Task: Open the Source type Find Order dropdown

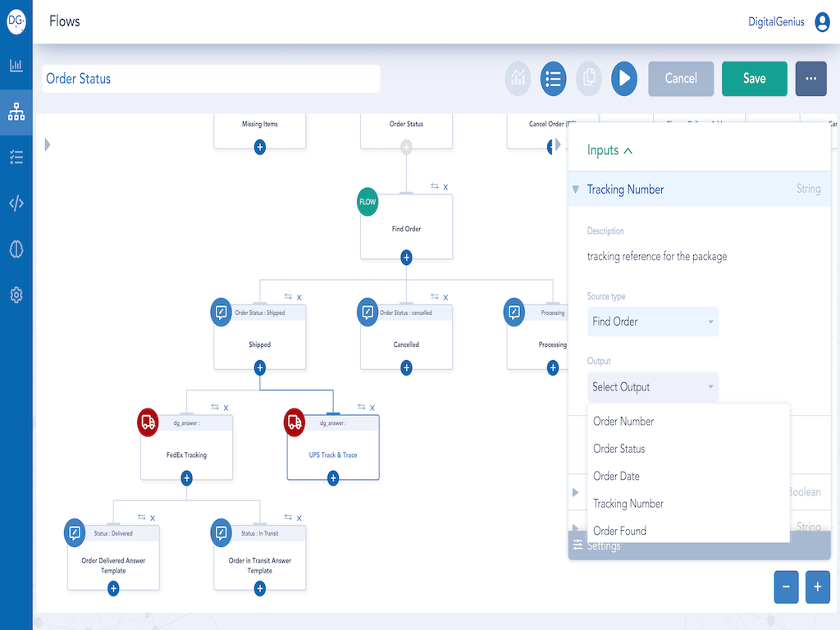Action: 653,322
